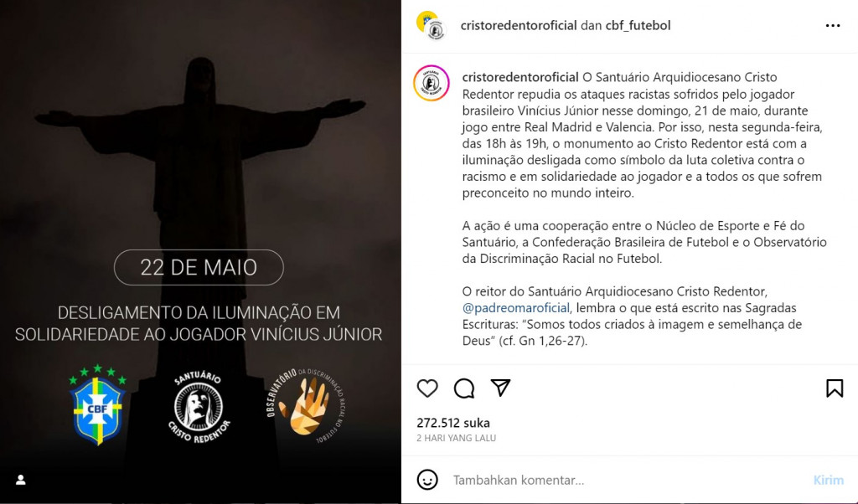Save the post with the bookmark icon

[835, 388]
